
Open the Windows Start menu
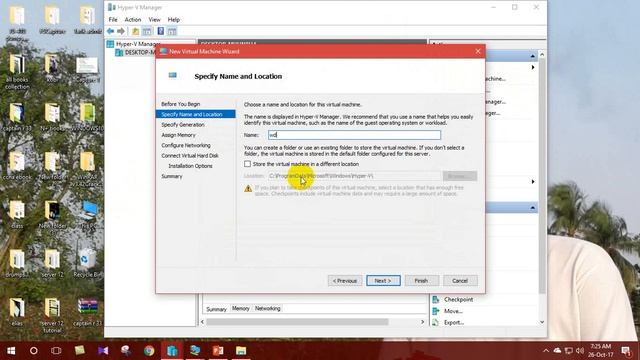click(11, 351)
